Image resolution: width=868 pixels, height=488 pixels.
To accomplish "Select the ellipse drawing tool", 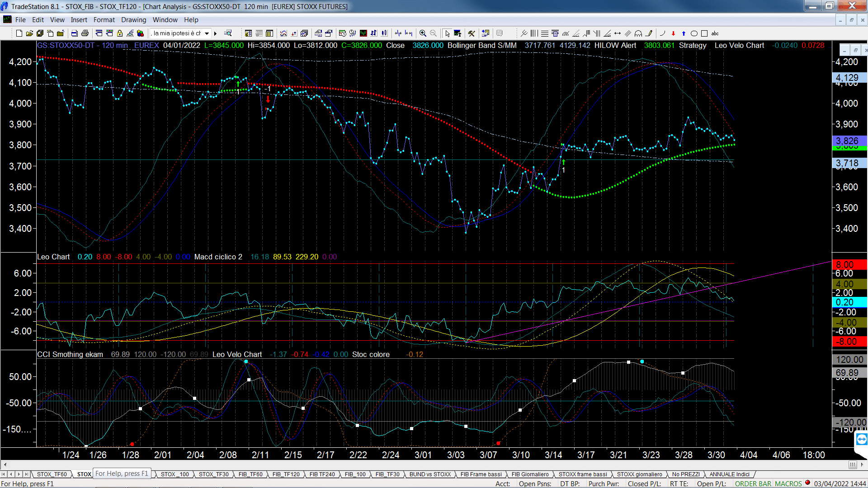I will 694,33.
